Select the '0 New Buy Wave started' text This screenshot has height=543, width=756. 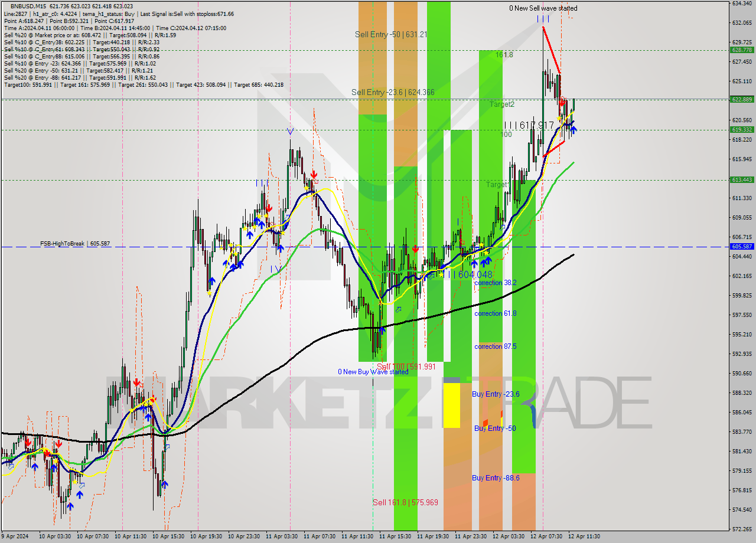[373, 372]
